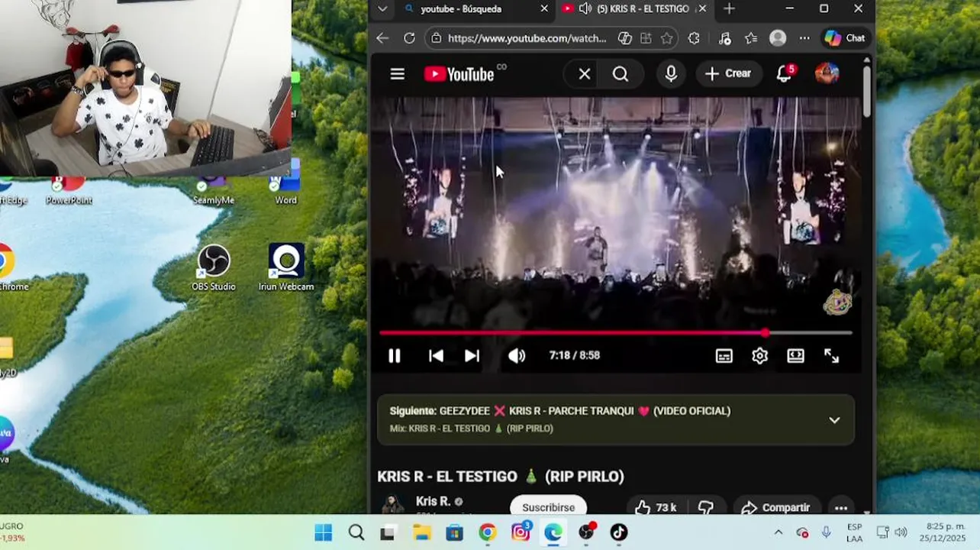Image resolution: width=980 pixels, height=550 pixels.
Task: Go to previous video in player
Action: pyautogui.click(x=436, y=356)
